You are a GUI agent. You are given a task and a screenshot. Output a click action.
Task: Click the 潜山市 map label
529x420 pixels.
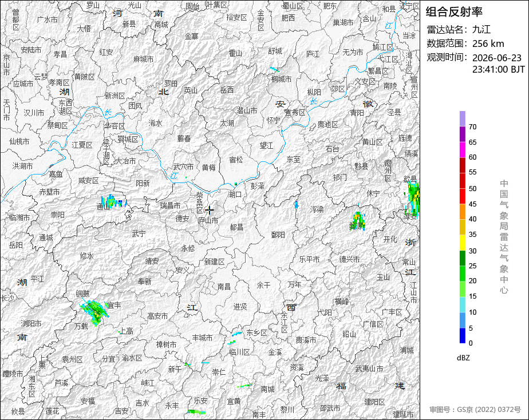247,110
